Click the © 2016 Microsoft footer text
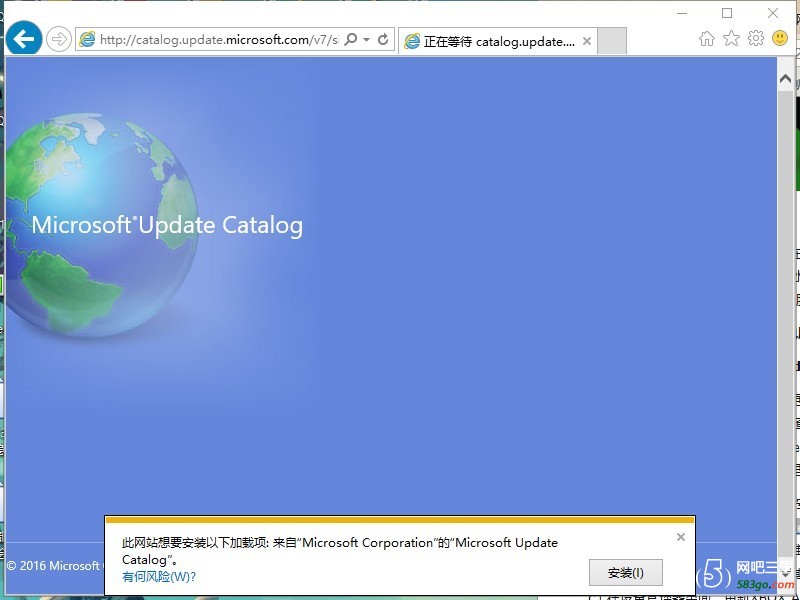This screenshot has height=600, width=800. [x=53, y=566]
